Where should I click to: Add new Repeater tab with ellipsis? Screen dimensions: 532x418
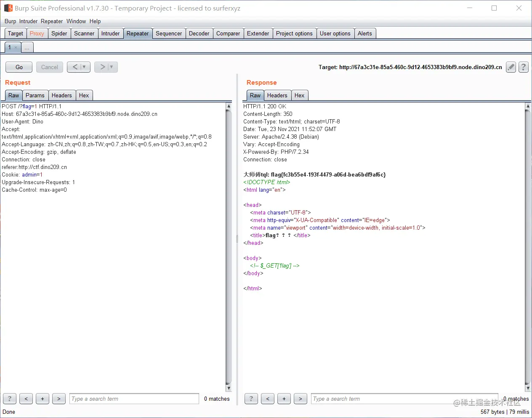click(27, 48)
